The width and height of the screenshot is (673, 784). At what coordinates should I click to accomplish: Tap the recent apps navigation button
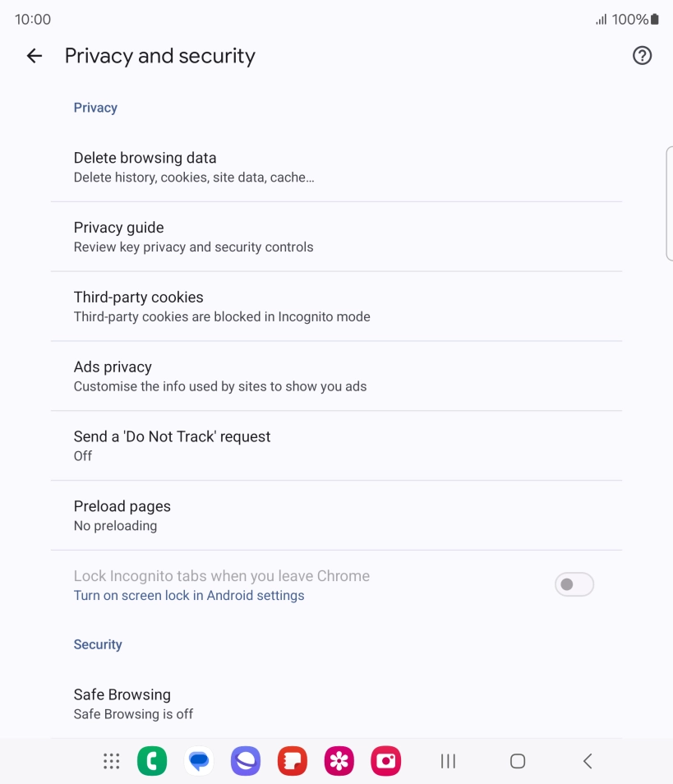(448, 761)
